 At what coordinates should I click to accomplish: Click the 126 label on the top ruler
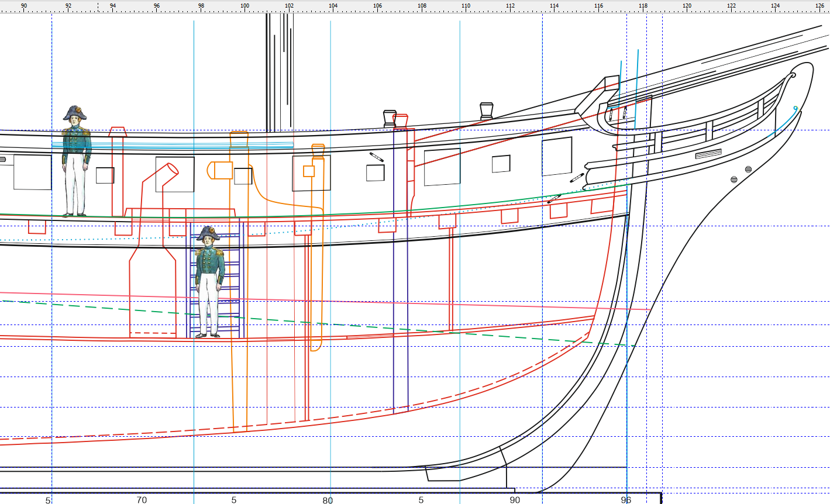coord(819,6)
